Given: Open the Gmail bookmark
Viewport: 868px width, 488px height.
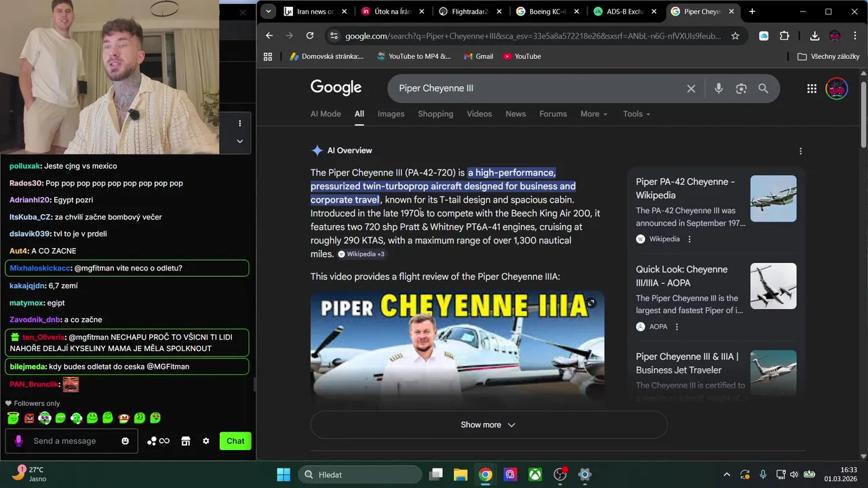Looking at the screenshot, I should [x=478, y=56].
